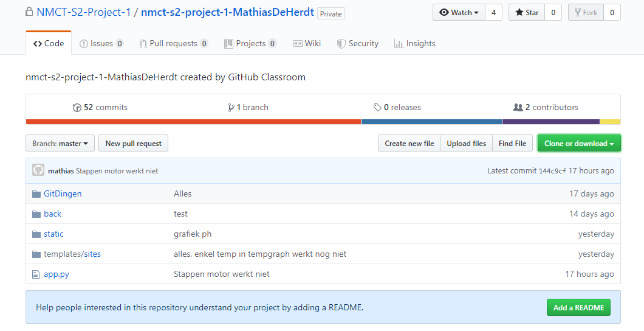This screenshot has height=331, width=644.
Task: Open the app.py file
Action: [x=57, y=274]
